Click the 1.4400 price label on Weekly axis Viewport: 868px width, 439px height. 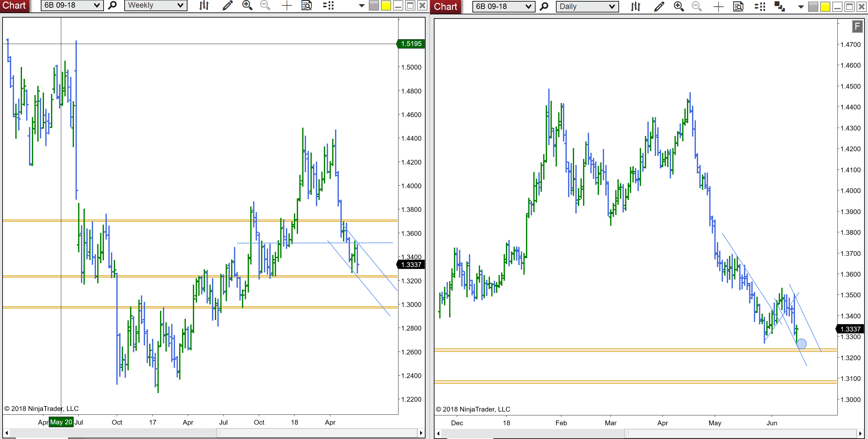click(411, 138)
